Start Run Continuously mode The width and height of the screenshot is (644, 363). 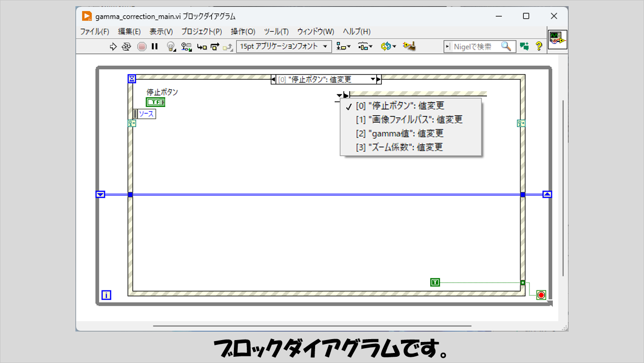coord(126,46)
